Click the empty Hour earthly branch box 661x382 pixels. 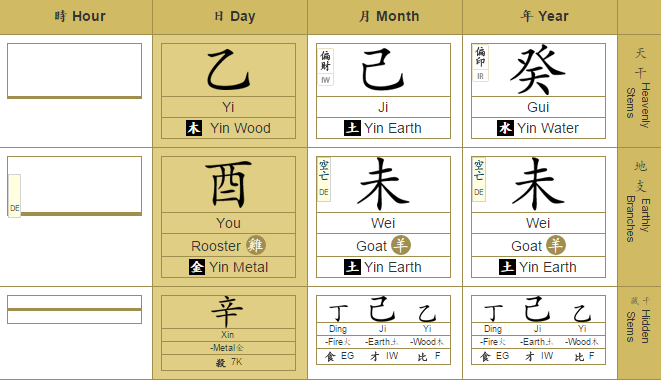pos(75,186)
